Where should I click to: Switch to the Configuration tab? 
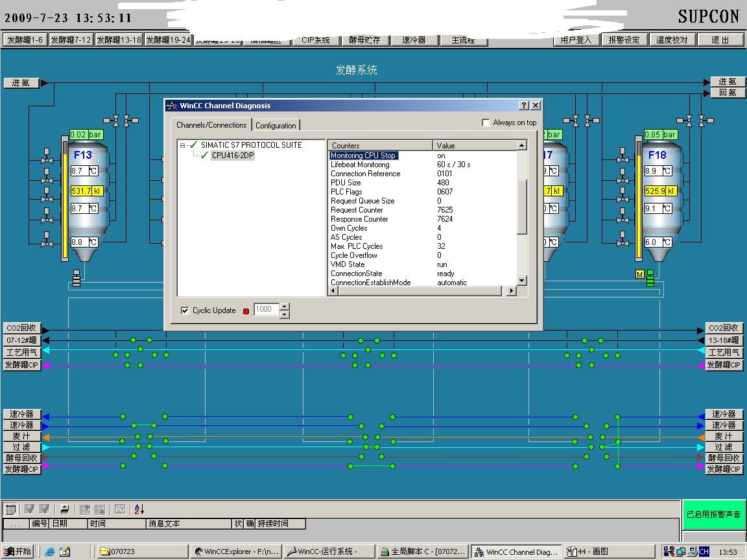tap(276, 125)
